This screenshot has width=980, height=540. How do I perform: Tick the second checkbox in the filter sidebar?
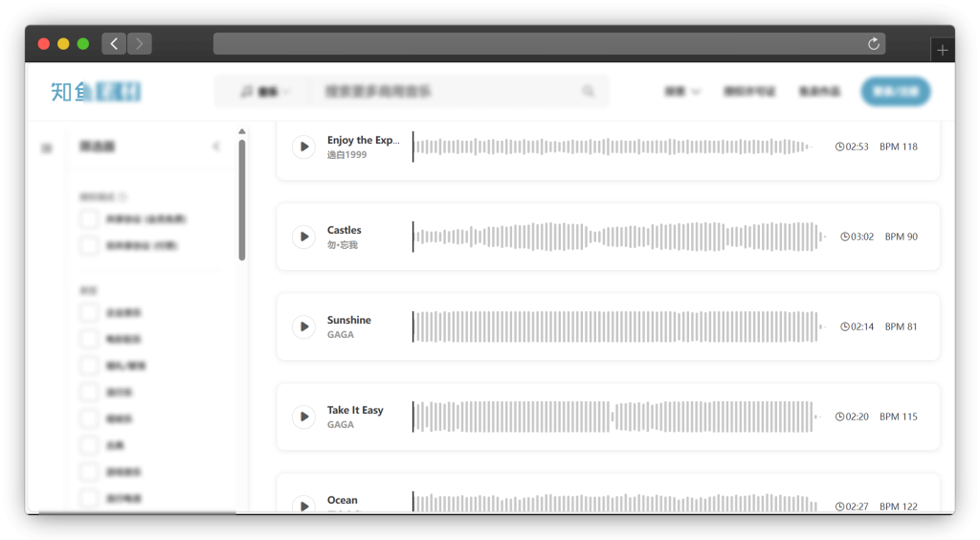(89, 246)
